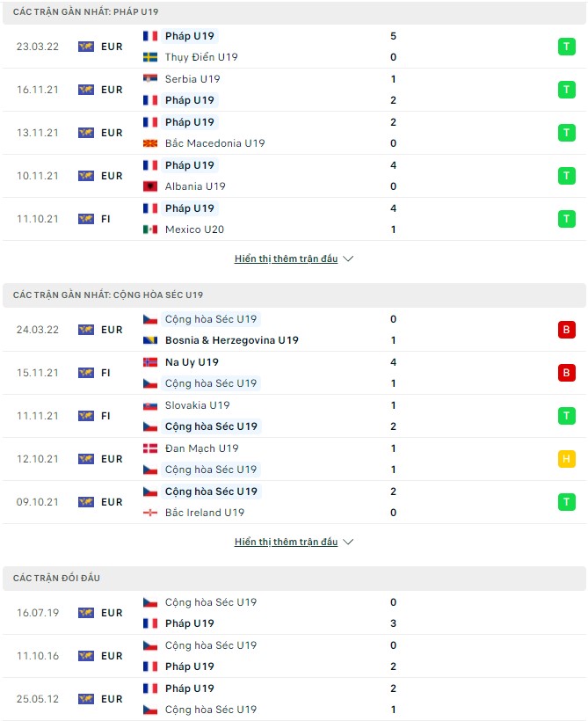The height and width of the screenshot is (721, 588).
Task: Click the Đan Mạch U19 flag icon
Action: point(149,448)
